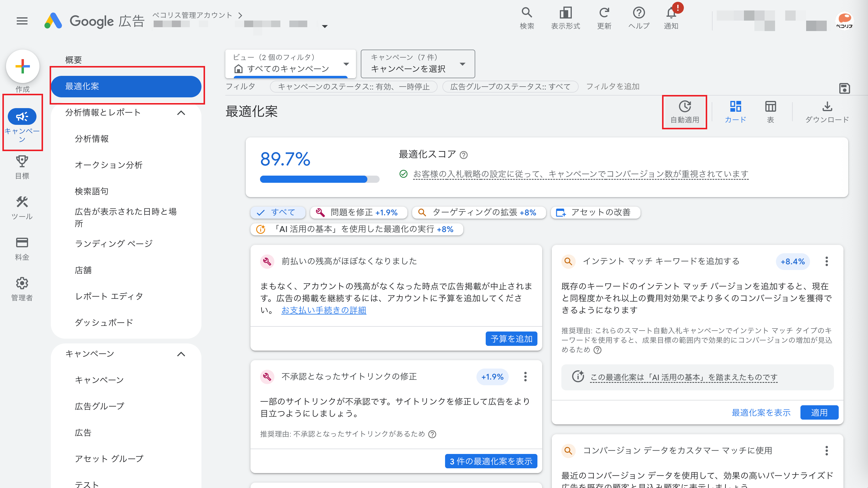Click the 予算を追加 button
Image resolution: width=868 pixels, height=488 pixels.
[511, 338]
